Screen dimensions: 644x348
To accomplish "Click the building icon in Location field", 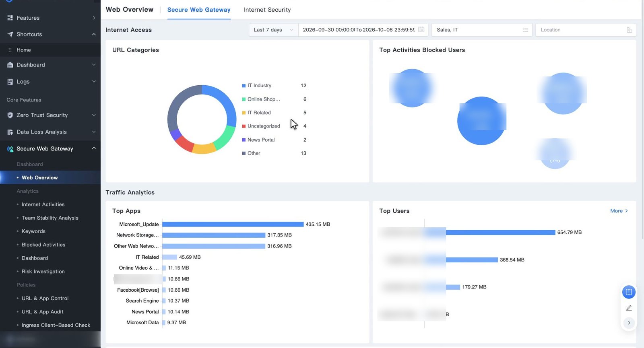I will click(x=630, y=30).
